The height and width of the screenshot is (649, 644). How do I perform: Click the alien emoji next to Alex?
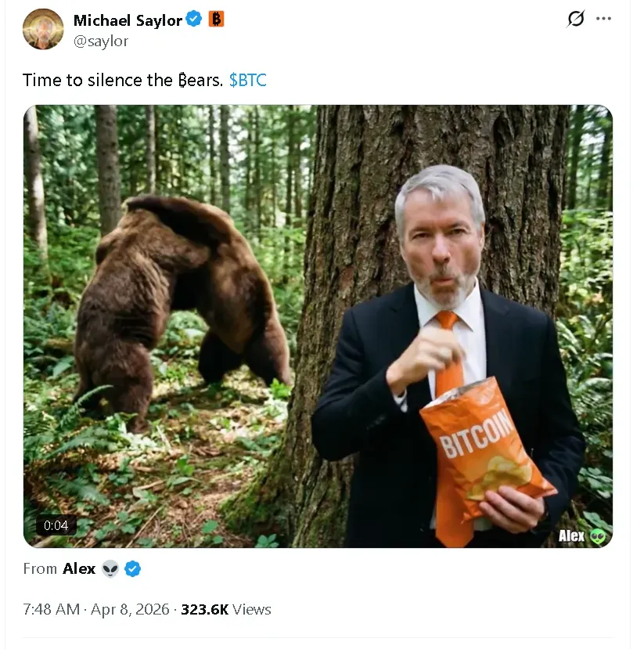110,569
